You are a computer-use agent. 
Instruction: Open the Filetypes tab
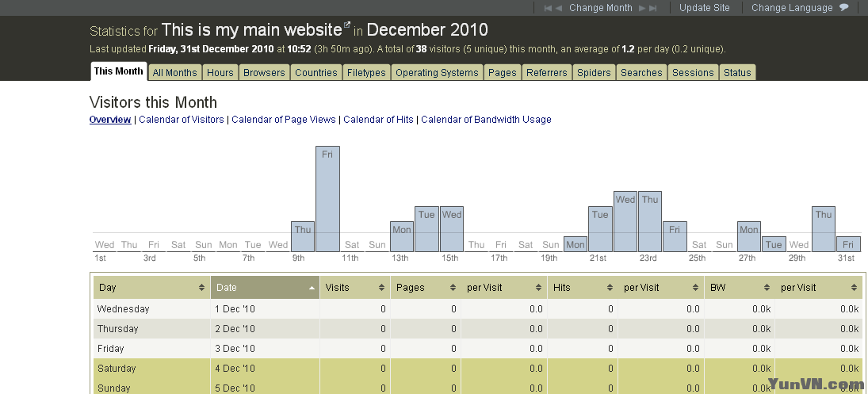click(366, 72)
